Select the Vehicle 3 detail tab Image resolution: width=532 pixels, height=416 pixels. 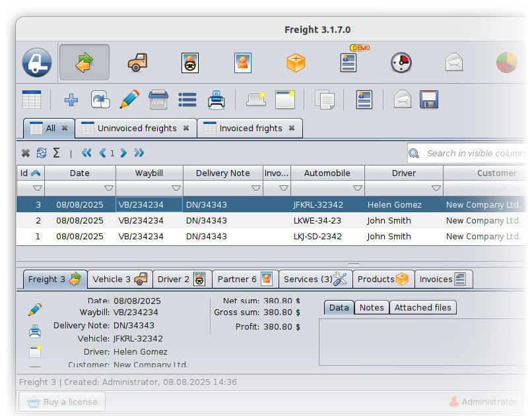click(x=120, y=279)
